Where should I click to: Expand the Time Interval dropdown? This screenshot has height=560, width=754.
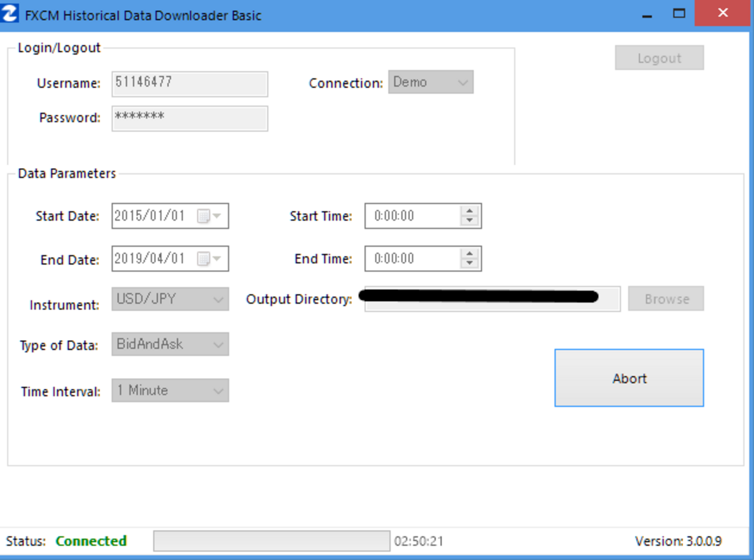pos(171,391)
